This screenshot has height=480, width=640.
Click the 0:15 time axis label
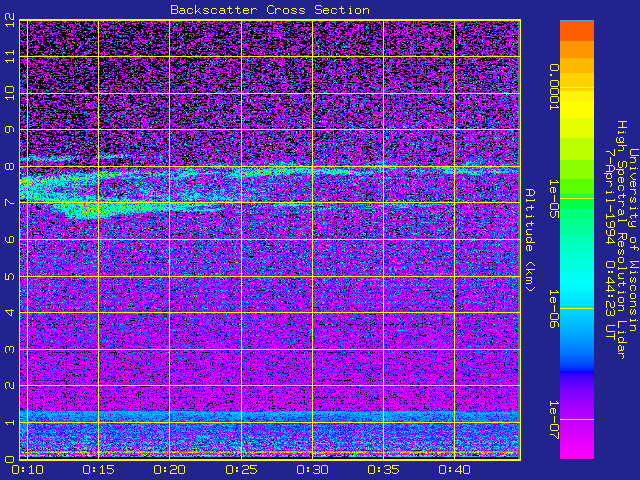coord(98,470)
